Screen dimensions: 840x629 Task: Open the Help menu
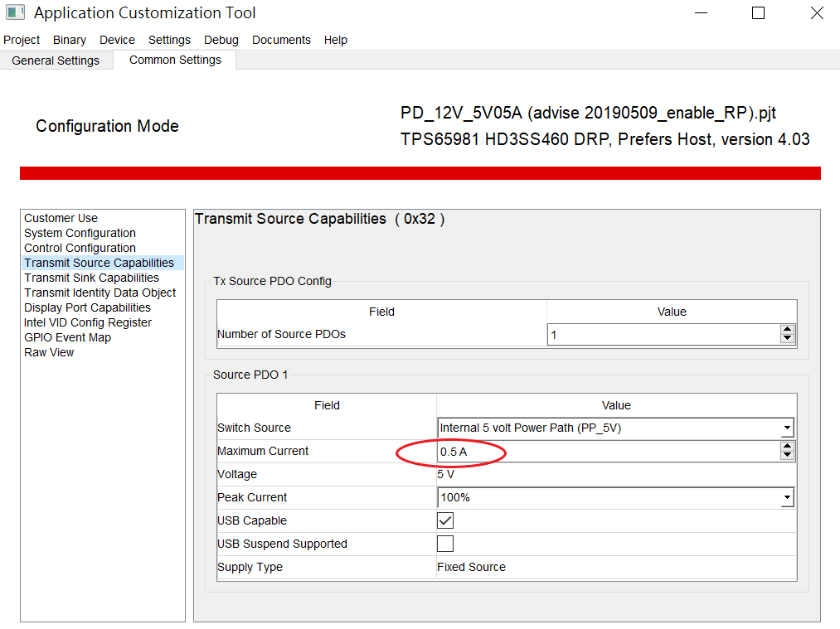[335, 40]
